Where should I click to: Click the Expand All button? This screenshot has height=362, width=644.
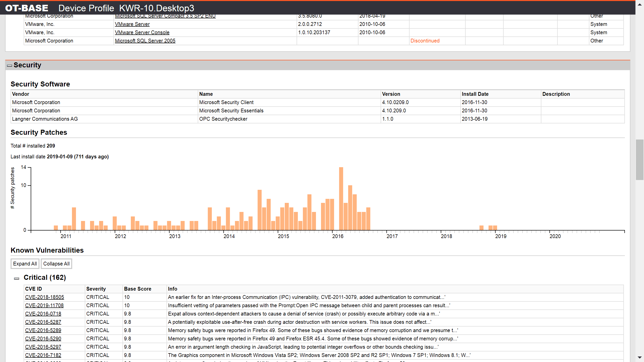[25, 264]
